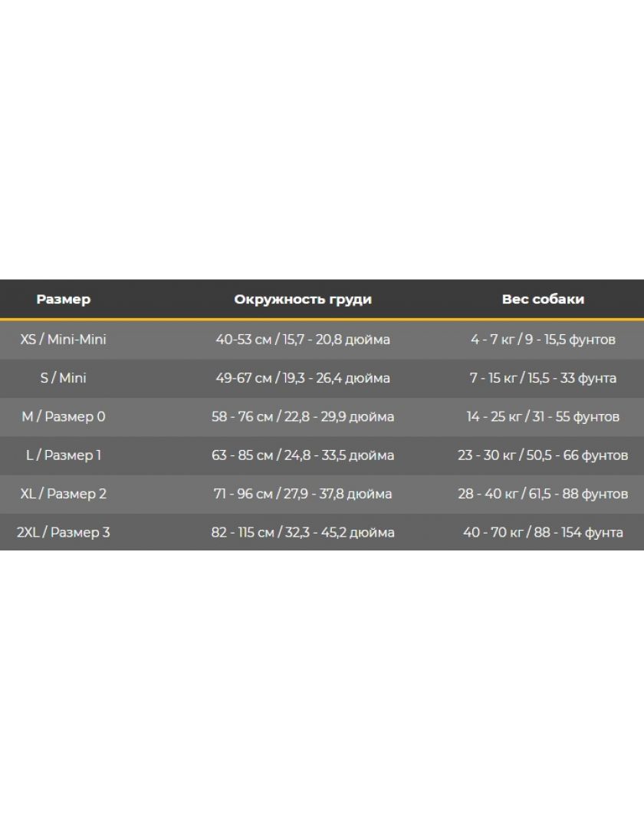Click the Окружность груди column header

click(303, 300)
